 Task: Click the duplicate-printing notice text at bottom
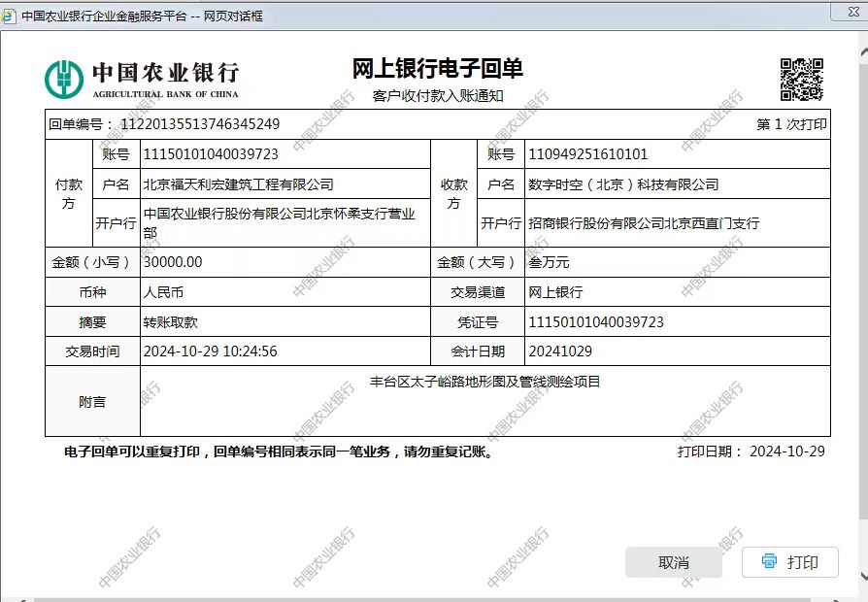[x=279, y=451]
